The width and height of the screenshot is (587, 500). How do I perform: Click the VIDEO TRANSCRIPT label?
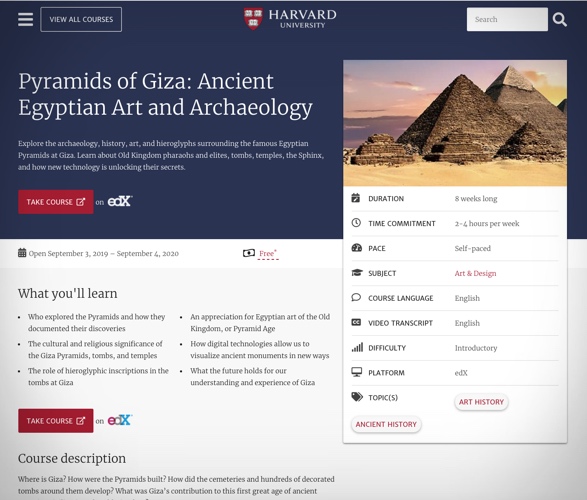(x=400, y=323)
